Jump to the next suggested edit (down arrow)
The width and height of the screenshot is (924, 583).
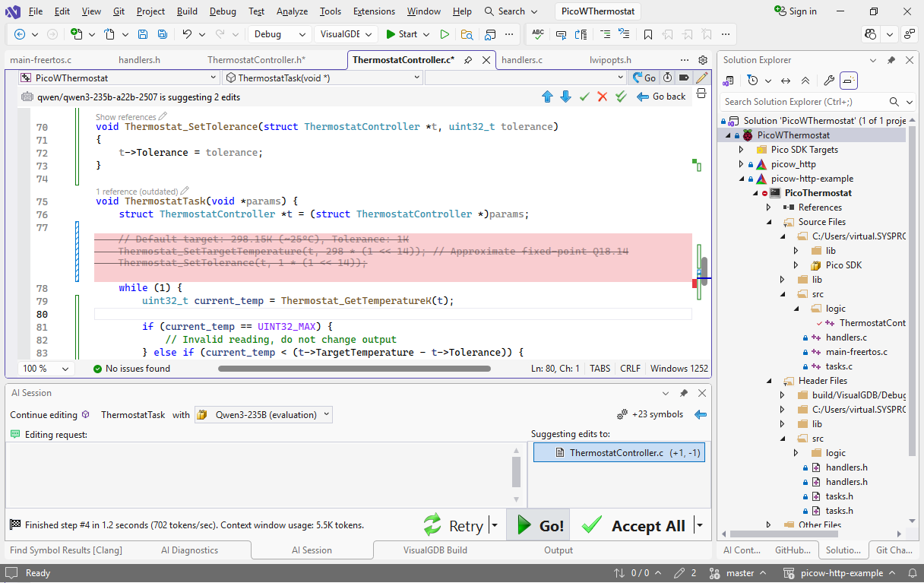[565, 97]
